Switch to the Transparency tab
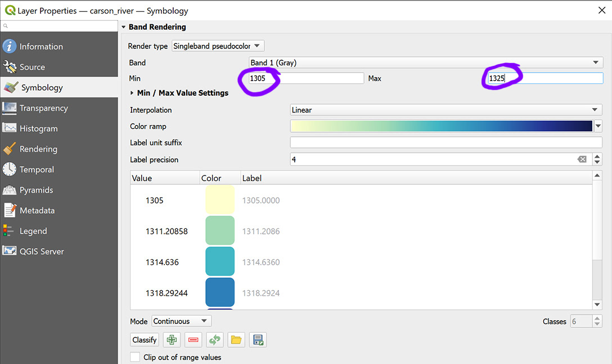 click(59, 108)
